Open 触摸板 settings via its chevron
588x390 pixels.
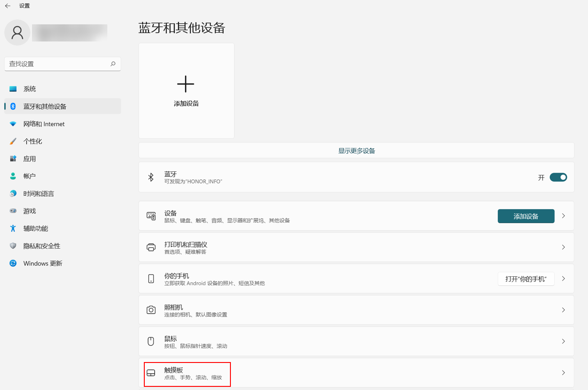[x=563, y=373]
